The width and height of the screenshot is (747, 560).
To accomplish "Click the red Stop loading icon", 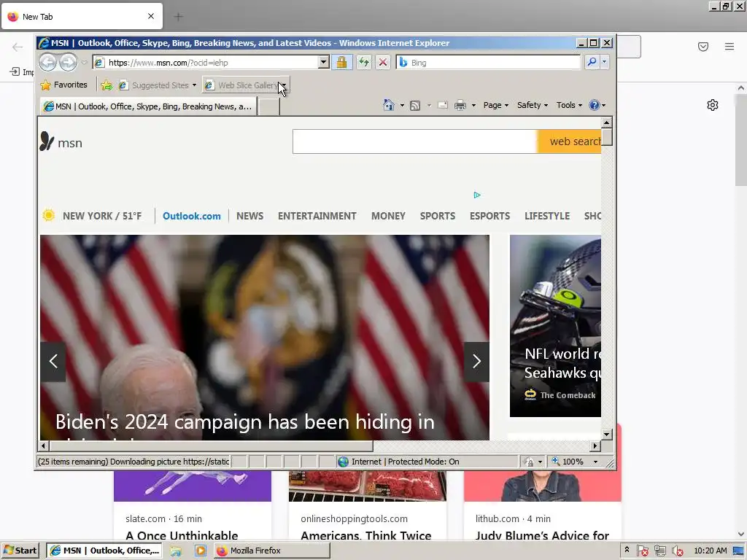I will click(x=382, y=63).
